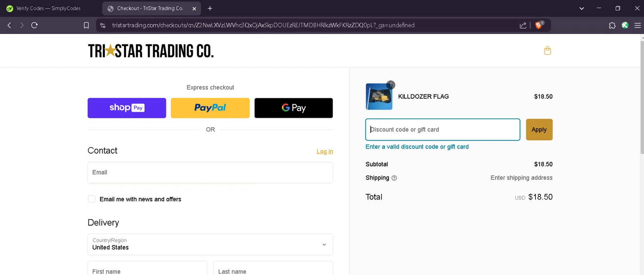Open the Country/Region dropdown
This screenshot has width=644, height=275.
(210, 244)
